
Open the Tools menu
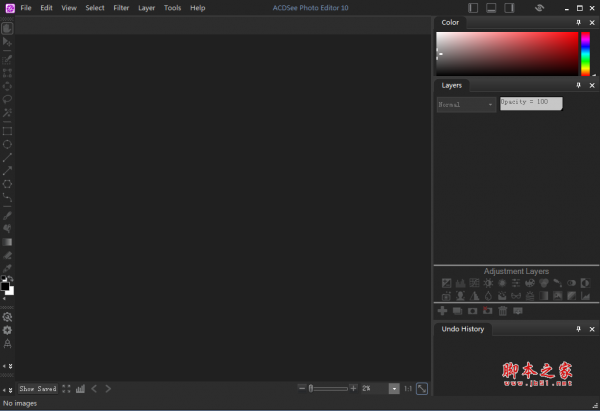point(173,8)
